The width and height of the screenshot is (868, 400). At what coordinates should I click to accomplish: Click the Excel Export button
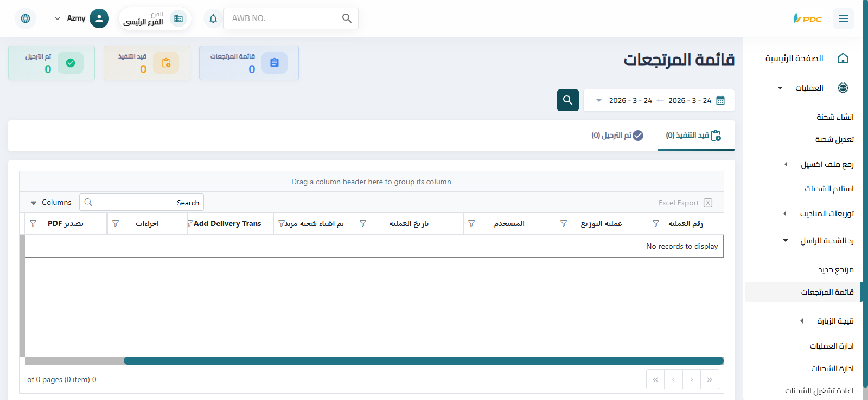click(685, 203)
